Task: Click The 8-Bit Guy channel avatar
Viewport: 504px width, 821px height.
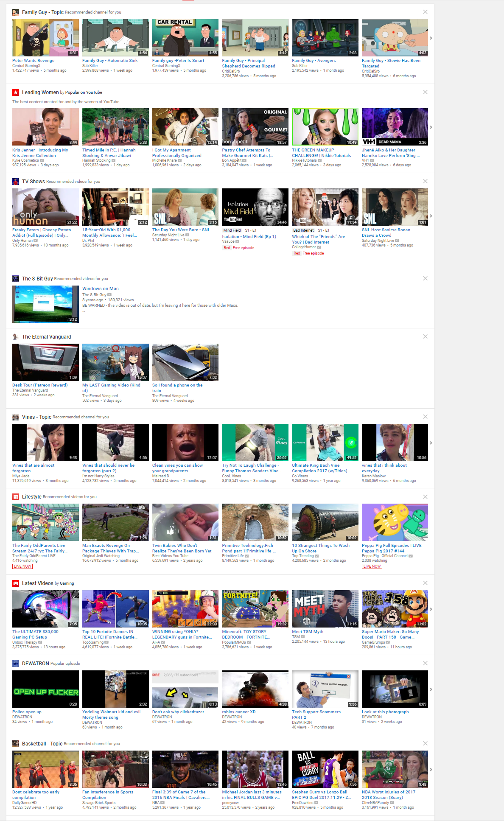Action: tap(16, 279)
